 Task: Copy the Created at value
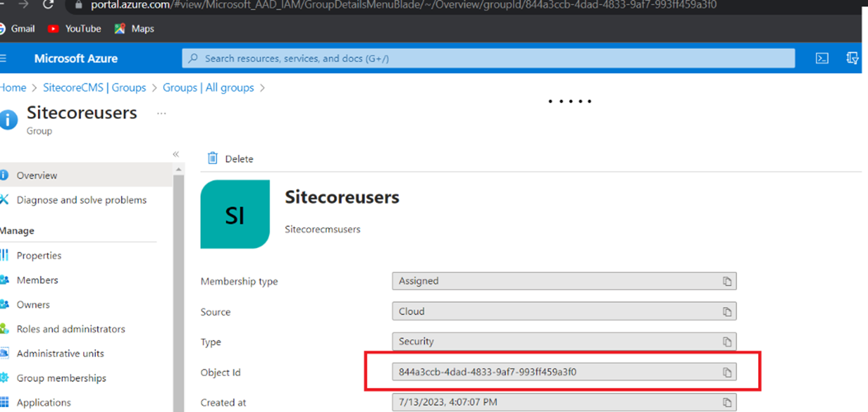pos(727,403)
